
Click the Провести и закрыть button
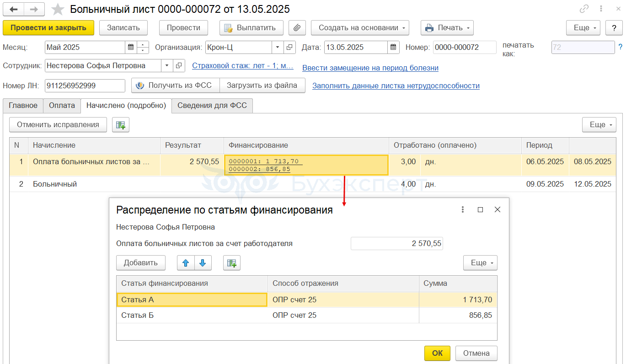pyautogui.click(x=48, y=27)
